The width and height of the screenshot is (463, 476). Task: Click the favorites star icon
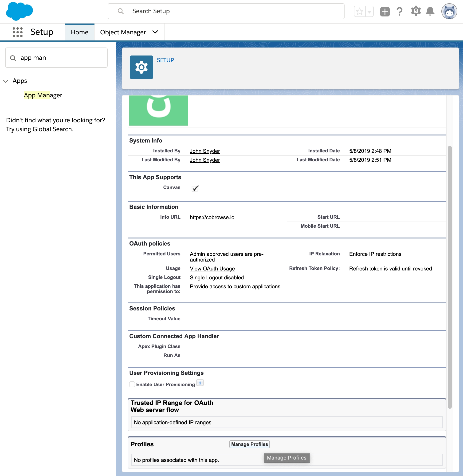[x=359, y=12]
